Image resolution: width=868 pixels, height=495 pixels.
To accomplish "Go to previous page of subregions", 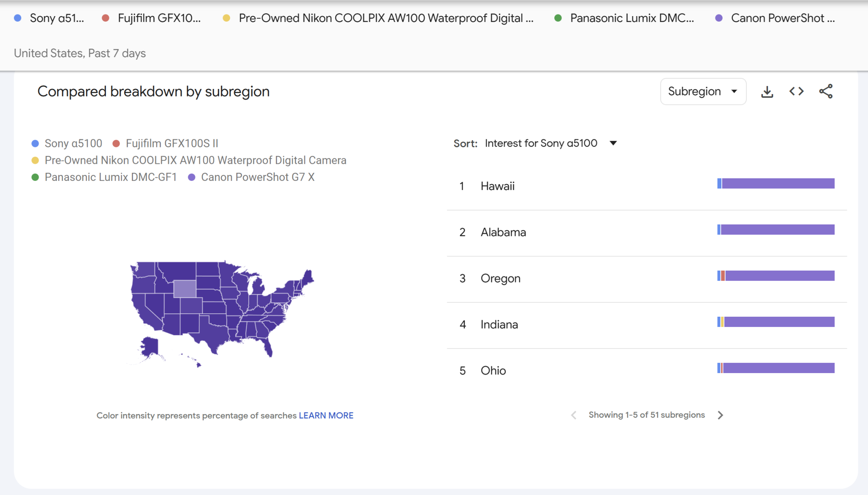I will coord(573,415).
